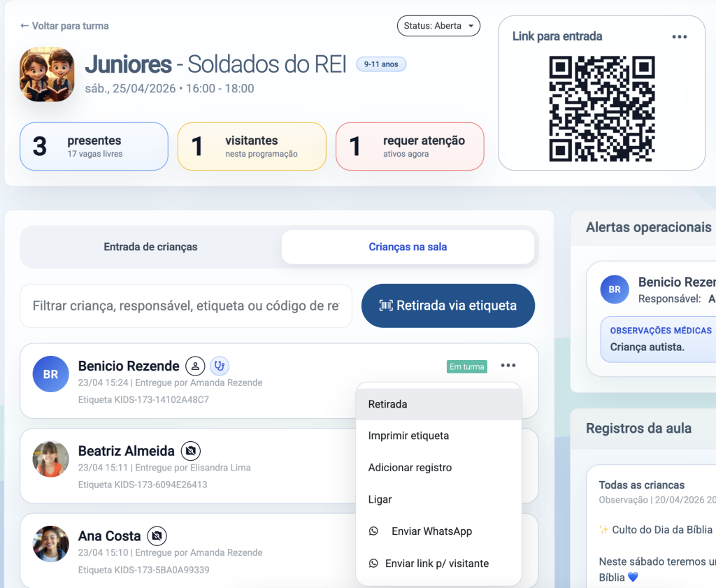
Task: Choose Adicionar registro in the menu
Action: click(x=410, y=468)
